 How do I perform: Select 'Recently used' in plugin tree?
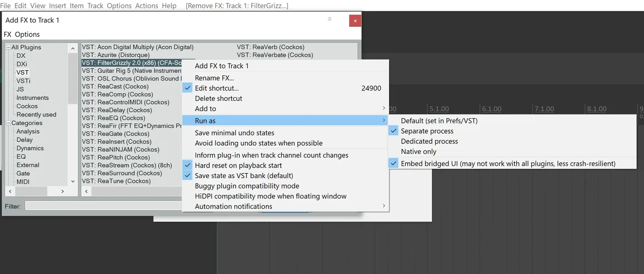click(x=37, y=115)
